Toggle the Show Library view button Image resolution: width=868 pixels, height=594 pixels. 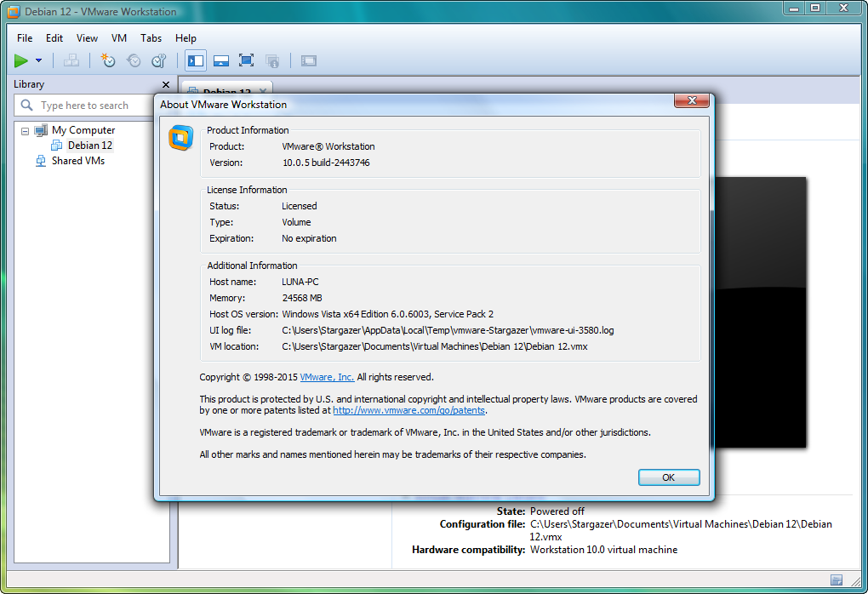click(x=196, y=60)
